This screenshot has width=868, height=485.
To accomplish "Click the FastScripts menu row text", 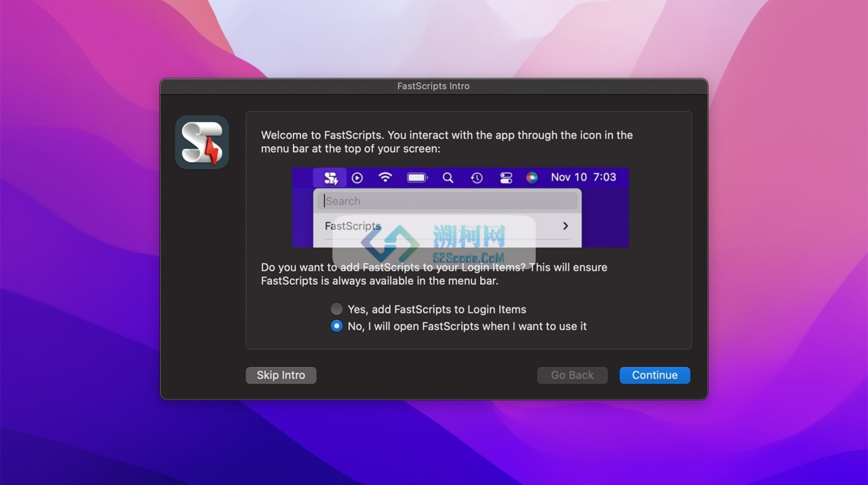I will pyautogui.click(x=353, y=226).
